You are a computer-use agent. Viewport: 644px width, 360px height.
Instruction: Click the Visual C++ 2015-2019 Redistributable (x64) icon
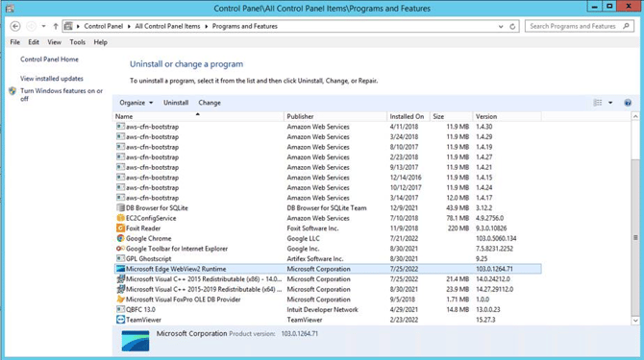pyautogui.click(x=120, y=289)
